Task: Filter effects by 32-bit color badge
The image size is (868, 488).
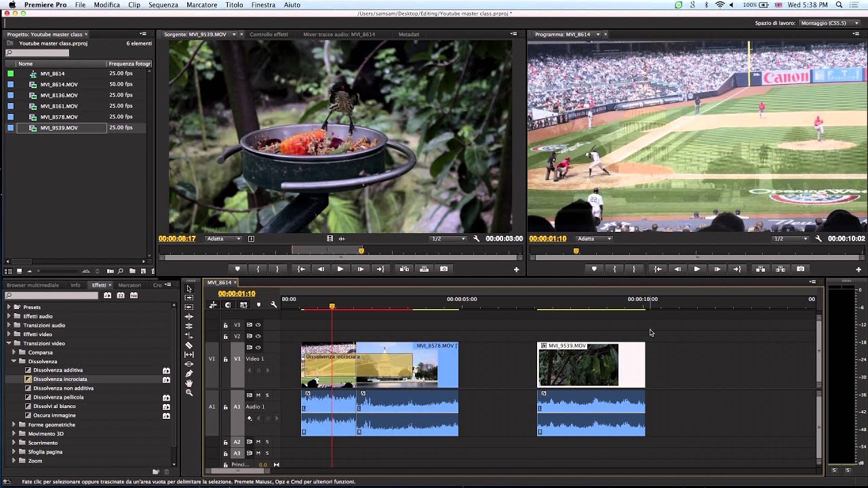Action: point(121,296)
